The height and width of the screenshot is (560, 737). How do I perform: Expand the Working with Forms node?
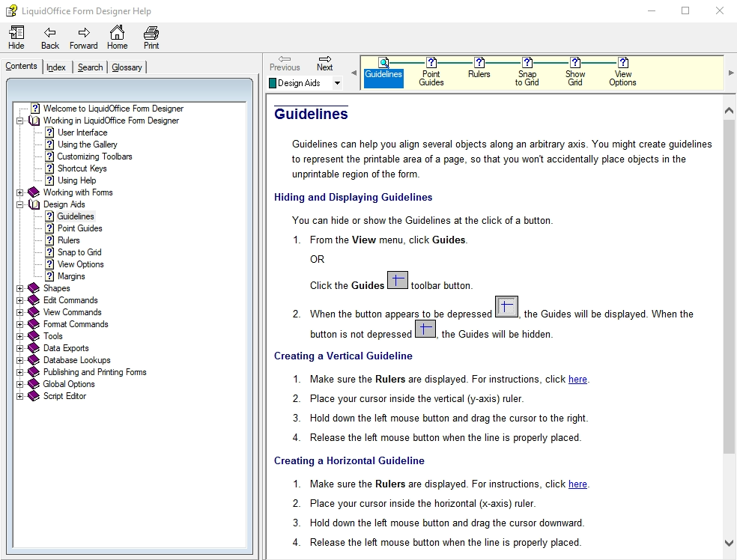(x=19, y=192)
